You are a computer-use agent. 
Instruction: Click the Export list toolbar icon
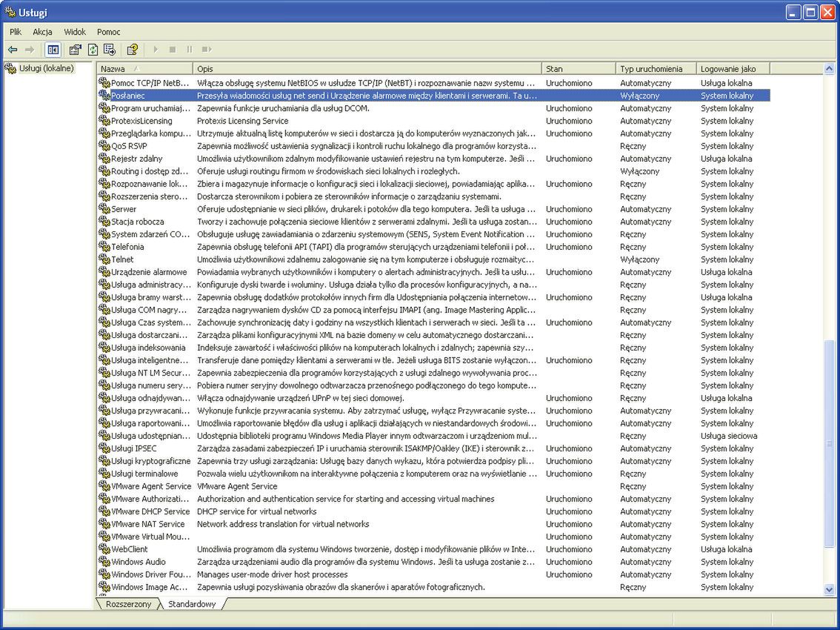coord(110,50)
